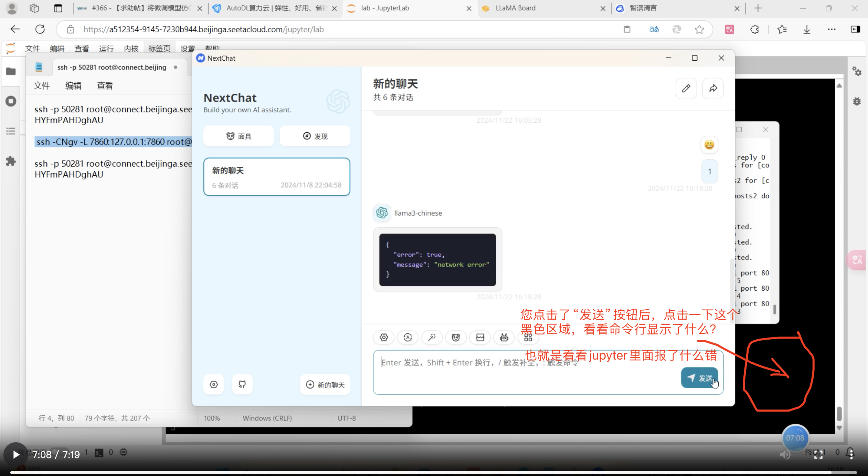Open JupyterLab 编辑 menu
Screen dimensions: 868x476
pyautogui.click(x=57, y=48)
